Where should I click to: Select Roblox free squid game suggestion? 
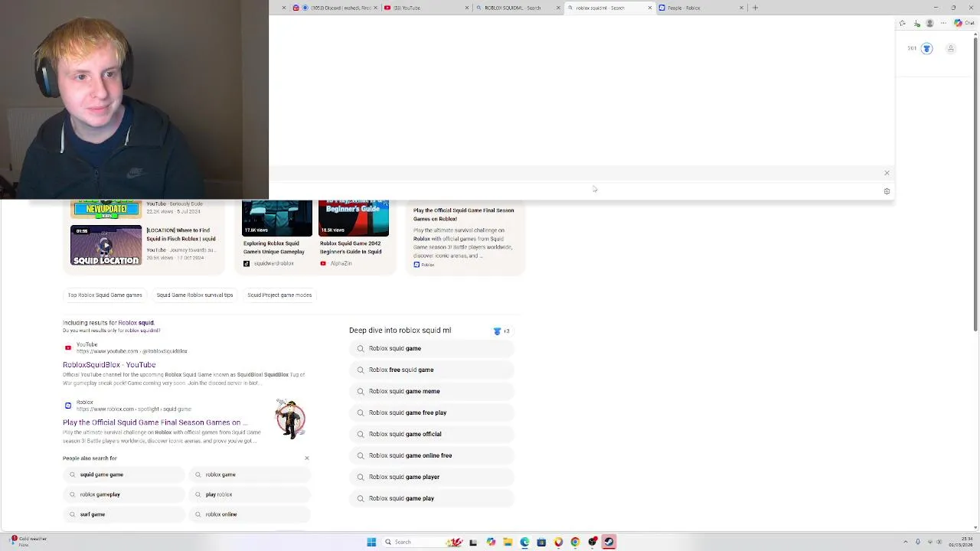pos(431,370)
